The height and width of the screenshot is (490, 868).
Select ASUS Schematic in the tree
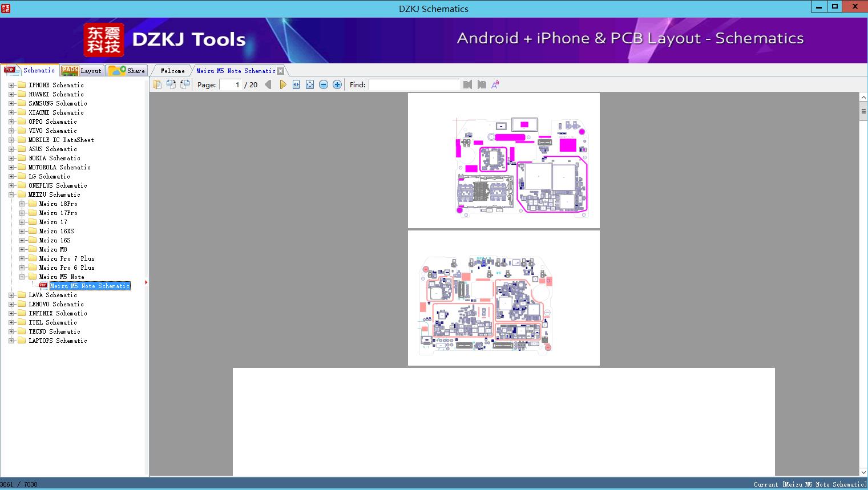53,149
